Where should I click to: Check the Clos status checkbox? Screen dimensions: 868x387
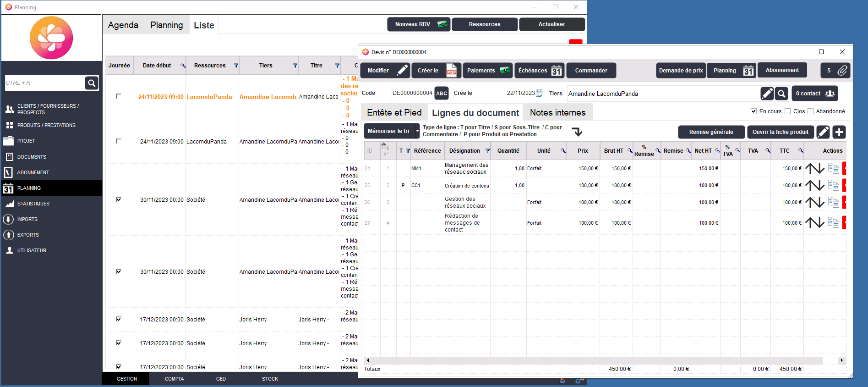(x=788, y=111)
